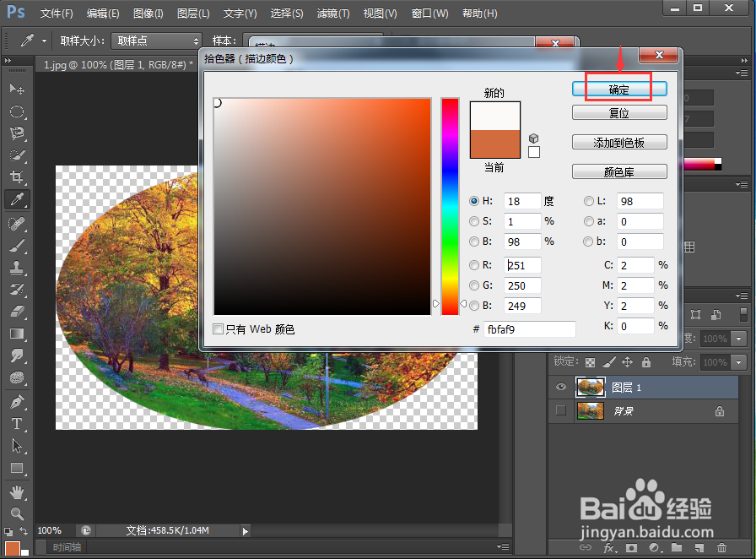
Task: Open eyedropper tool preset arrow
Action: click(x=44, y=41)
